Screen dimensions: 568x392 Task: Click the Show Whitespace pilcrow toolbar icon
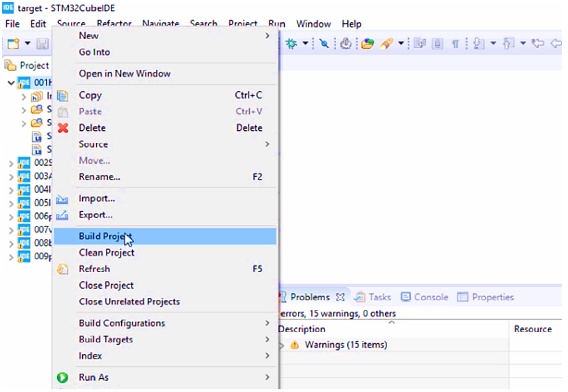455,44
